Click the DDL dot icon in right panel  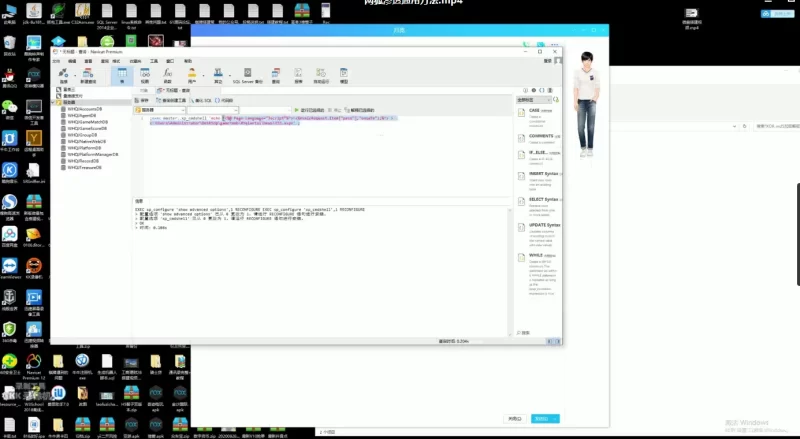[x=534, y=90]
